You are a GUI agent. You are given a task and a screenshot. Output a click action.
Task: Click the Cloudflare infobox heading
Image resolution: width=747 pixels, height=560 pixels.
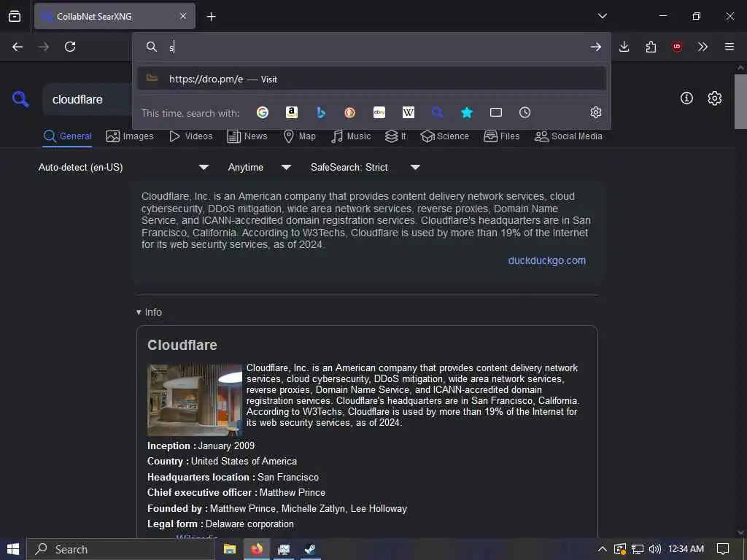[x=182, y=345]
